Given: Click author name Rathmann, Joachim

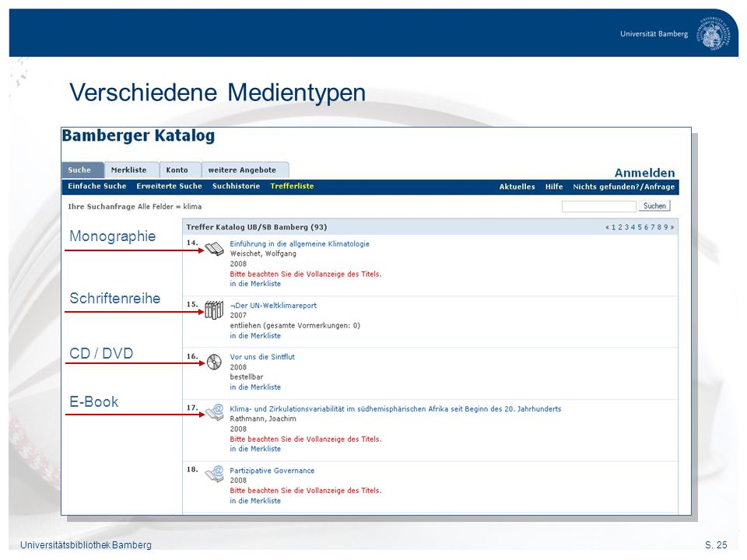Looking at the screenshot, I should pyautogui.click(x=263, y=419).
